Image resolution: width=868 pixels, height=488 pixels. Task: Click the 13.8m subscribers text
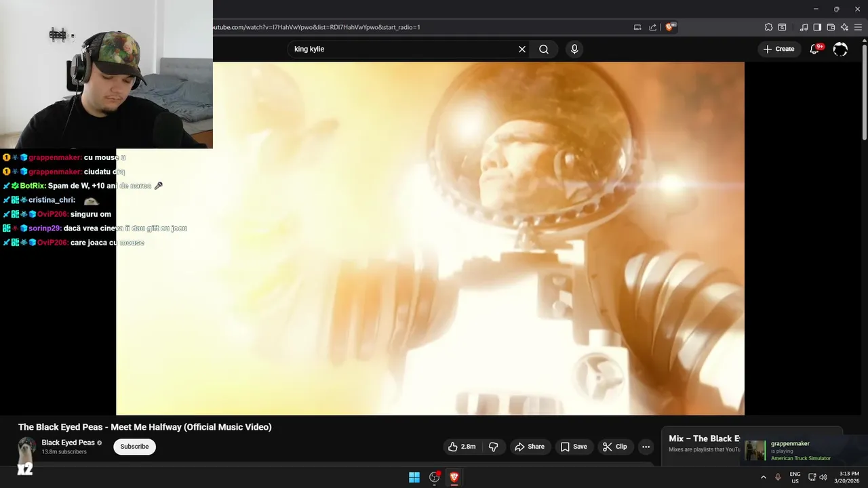pyautogui.click(x=64, y=452)
